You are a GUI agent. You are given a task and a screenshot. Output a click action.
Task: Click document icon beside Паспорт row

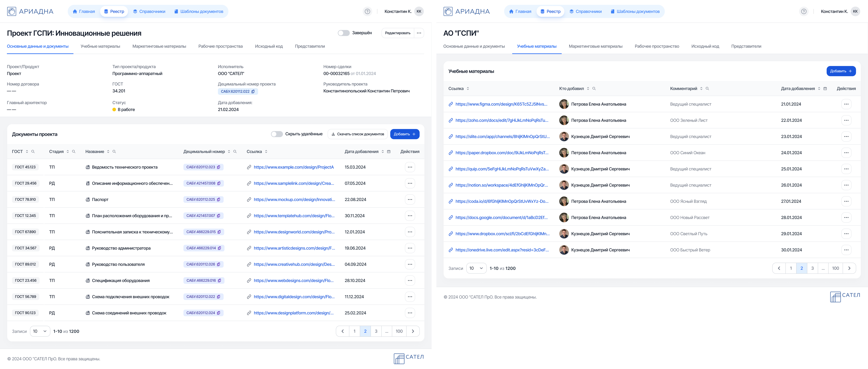[88, 200]
